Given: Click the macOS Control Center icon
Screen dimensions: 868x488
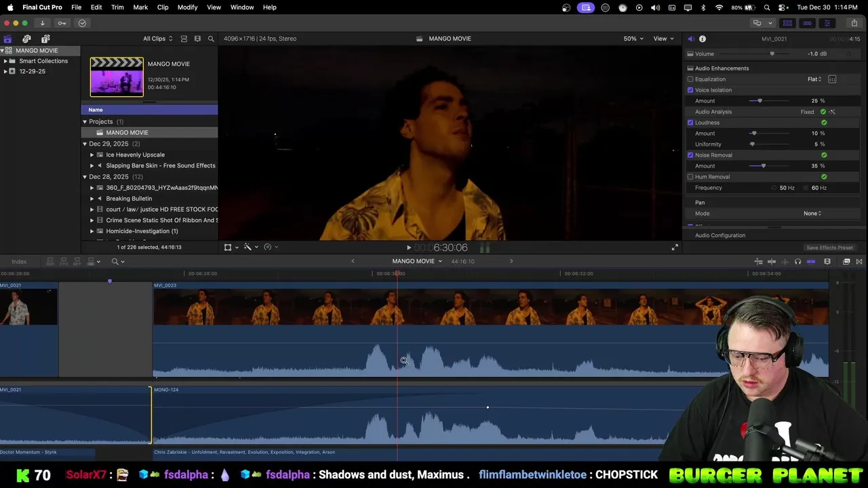Looking at the screenshot, I should pyautogui.click(x=783, y=7).
